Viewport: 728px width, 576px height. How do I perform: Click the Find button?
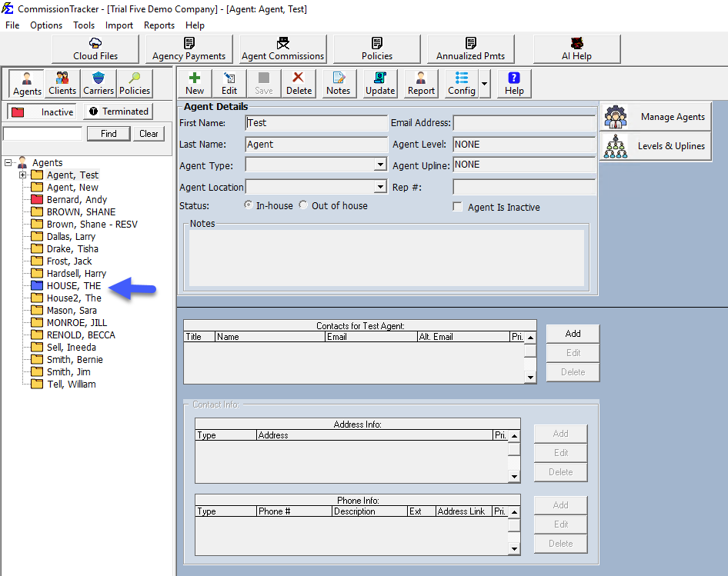(109, 133)
